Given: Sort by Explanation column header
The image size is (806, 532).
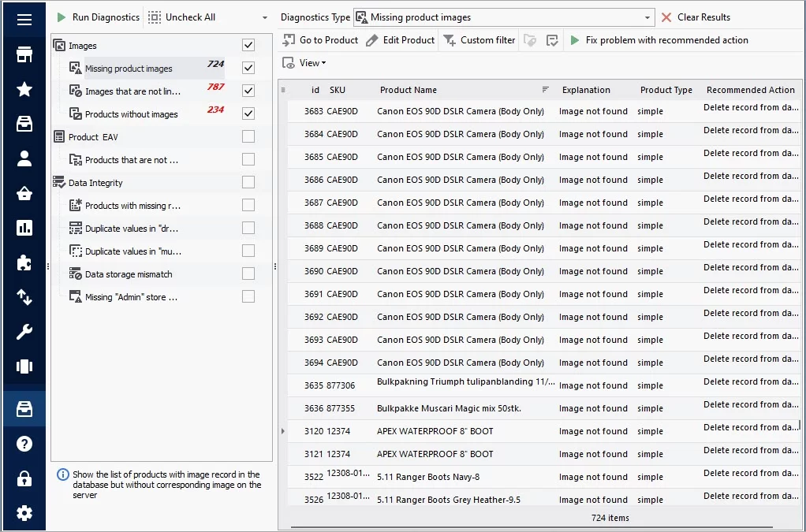Looking at the screenshot, I should pyautogui.click(x=586, y=90).
